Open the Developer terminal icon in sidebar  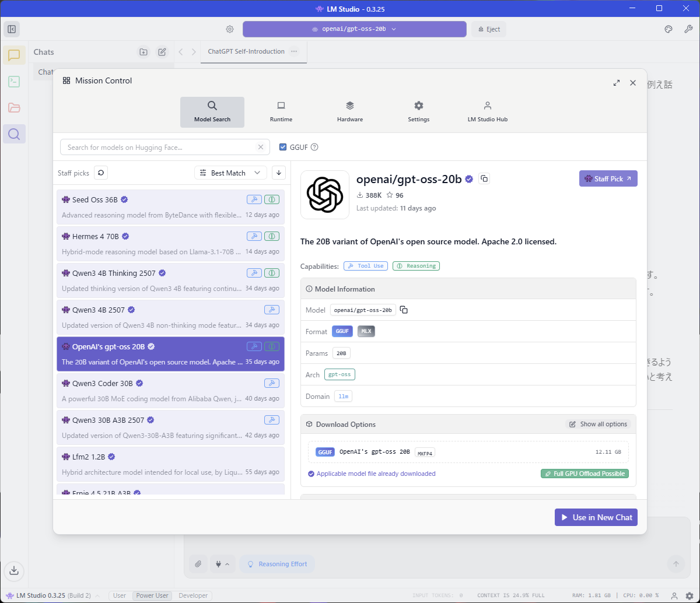[14, 82]
